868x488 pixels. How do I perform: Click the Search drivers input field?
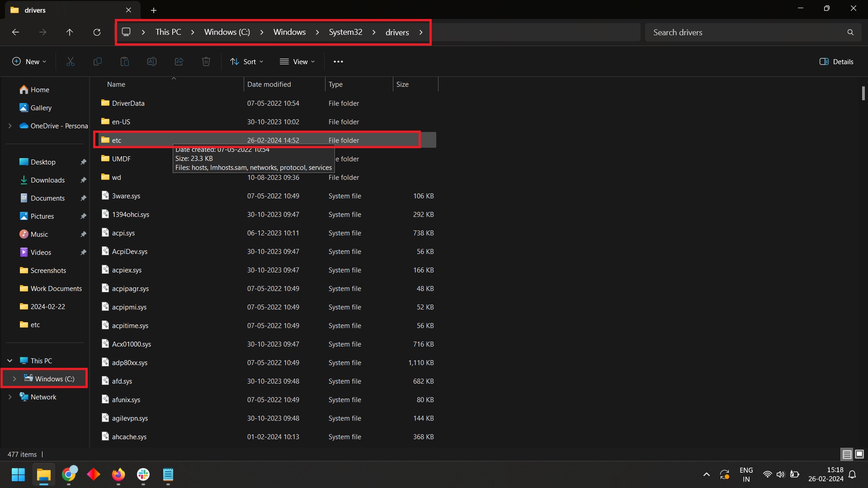[746, 32]
